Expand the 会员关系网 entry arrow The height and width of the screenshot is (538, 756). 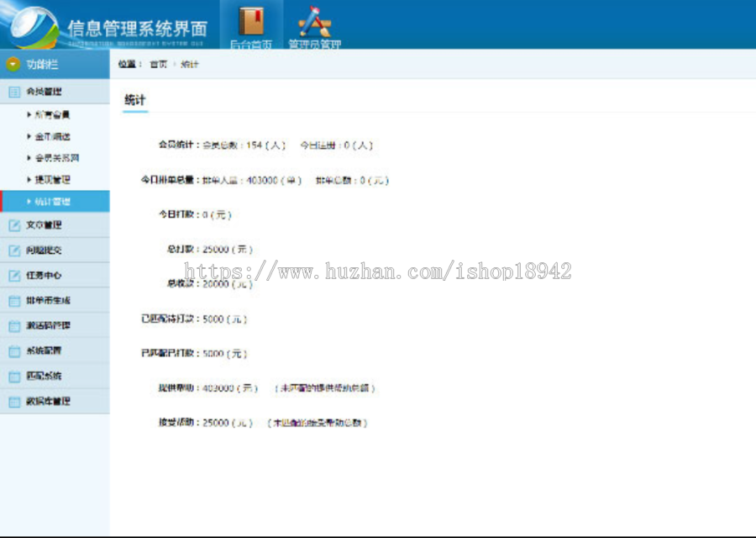tap(30, 157)
